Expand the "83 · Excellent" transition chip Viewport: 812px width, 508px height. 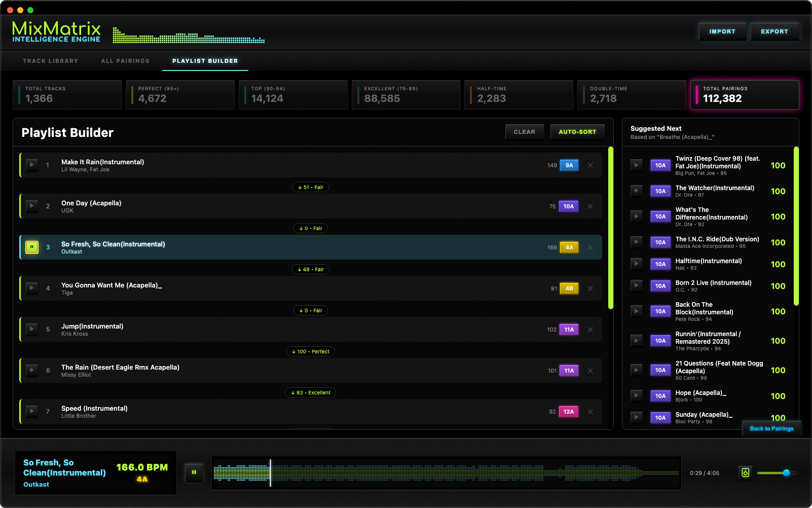(310, 392)
